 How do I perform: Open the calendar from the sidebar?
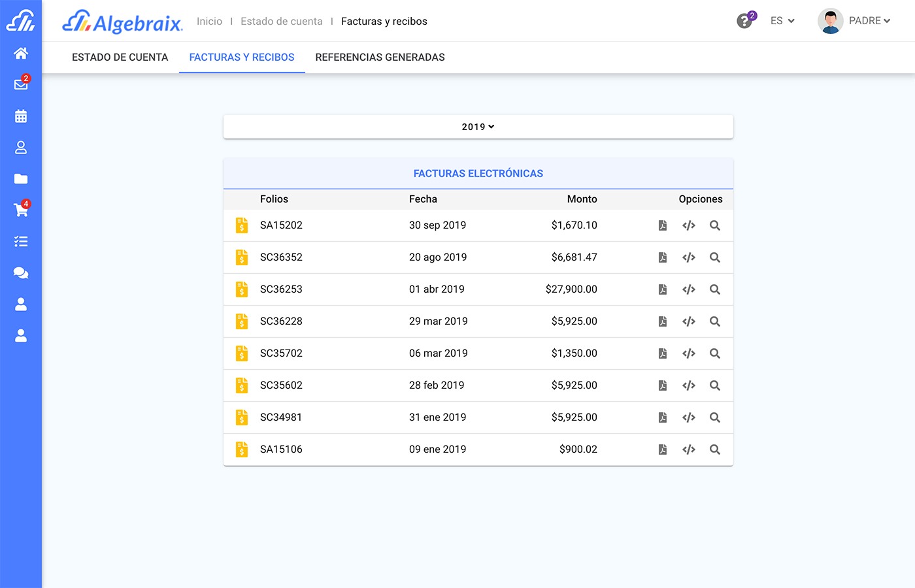pyautogui.click(x=21, y=116)
